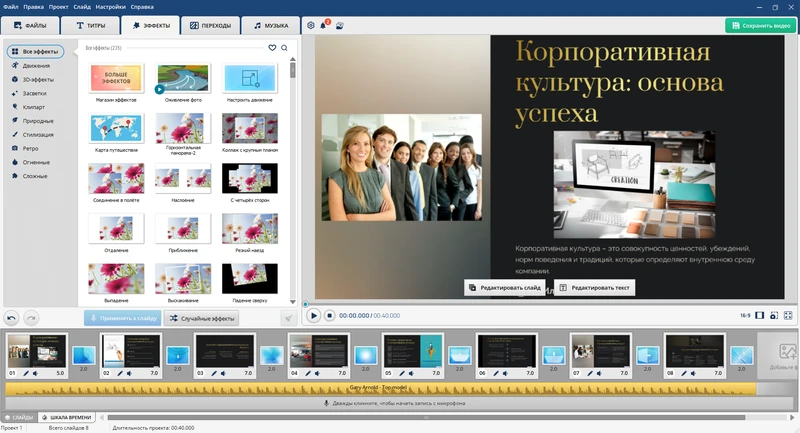Switch to the Музыка tab
800x433 pixels.
[x=271, y=26]
